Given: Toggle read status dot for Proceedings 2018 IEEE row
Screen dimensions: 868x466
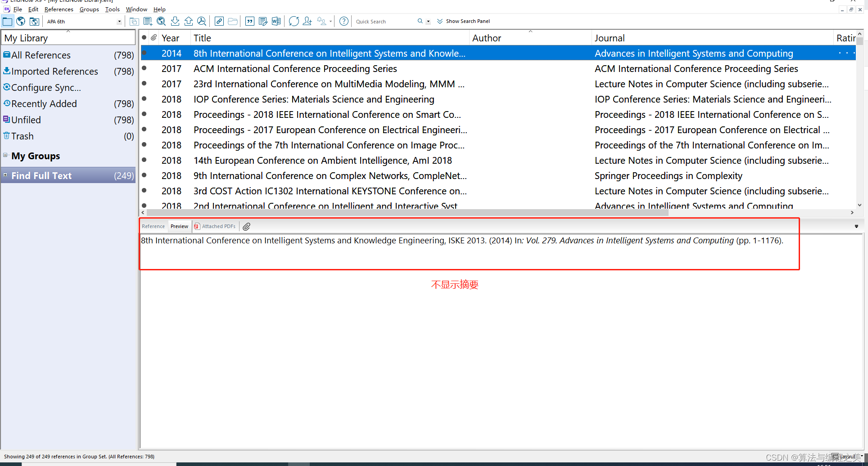Looking at the screenshot, I should pos(144,114).
